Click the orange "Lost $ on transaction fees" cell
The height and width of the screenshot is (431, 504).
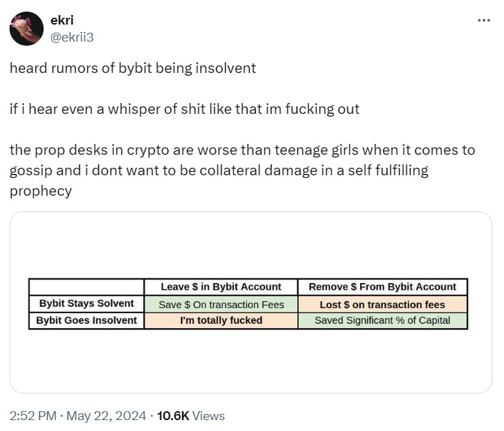[x=383, y=304]
